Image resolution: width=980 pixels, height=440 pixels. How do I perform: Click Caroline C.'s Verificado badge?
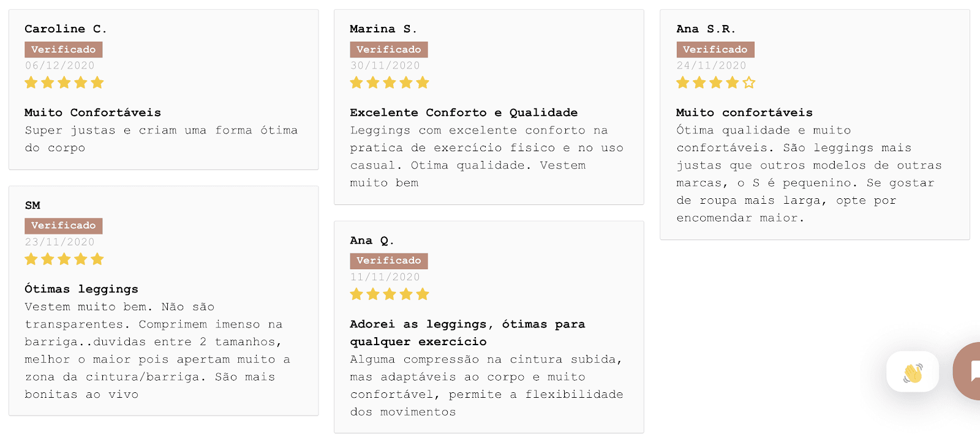coord(64,50)
